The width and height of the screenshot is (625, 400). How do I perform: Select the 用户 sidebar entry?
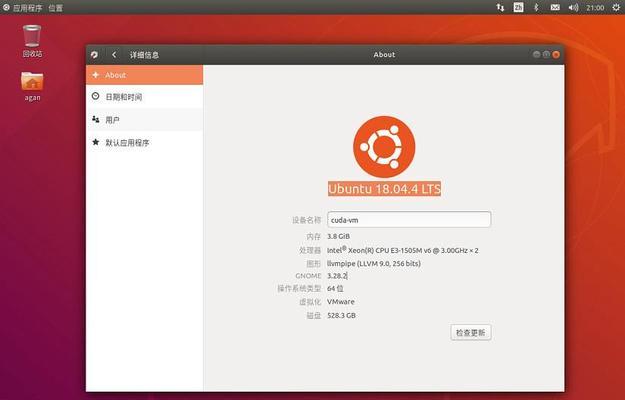click(x=144, y=120)
